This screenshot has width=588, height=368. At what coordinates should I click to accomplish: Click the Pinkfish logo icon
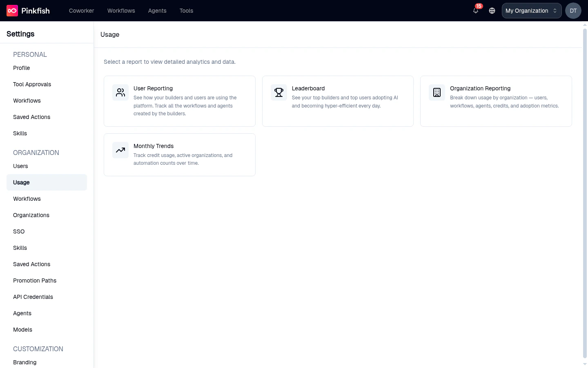pyautogui.click(x=12, y=11)
